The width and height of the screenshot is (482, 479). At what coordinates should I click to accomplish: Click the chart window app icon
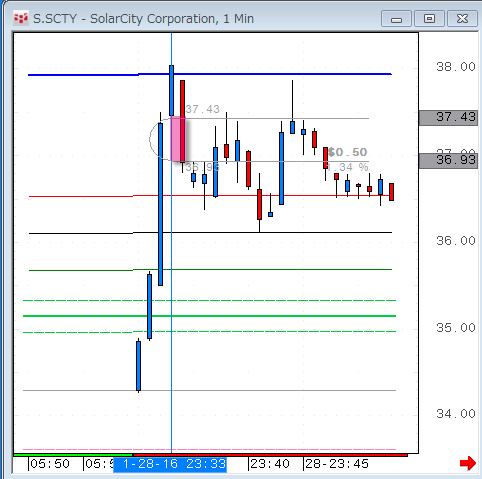20,18
